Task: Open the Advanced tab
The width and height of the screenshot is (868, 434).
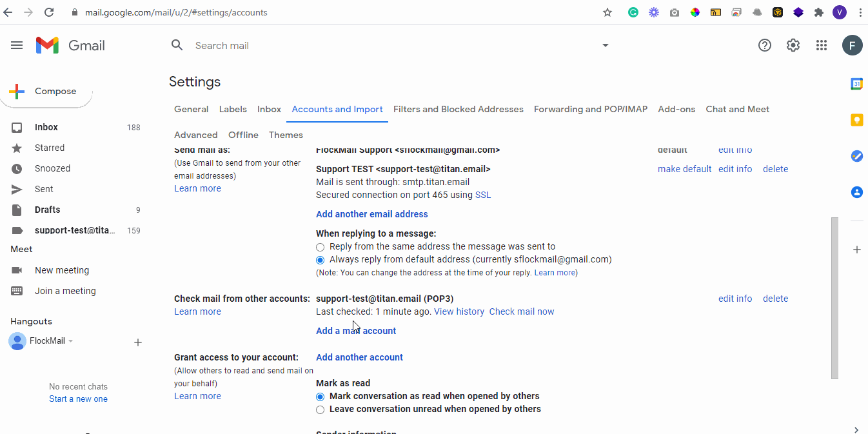Action: [x=195, y=135]
